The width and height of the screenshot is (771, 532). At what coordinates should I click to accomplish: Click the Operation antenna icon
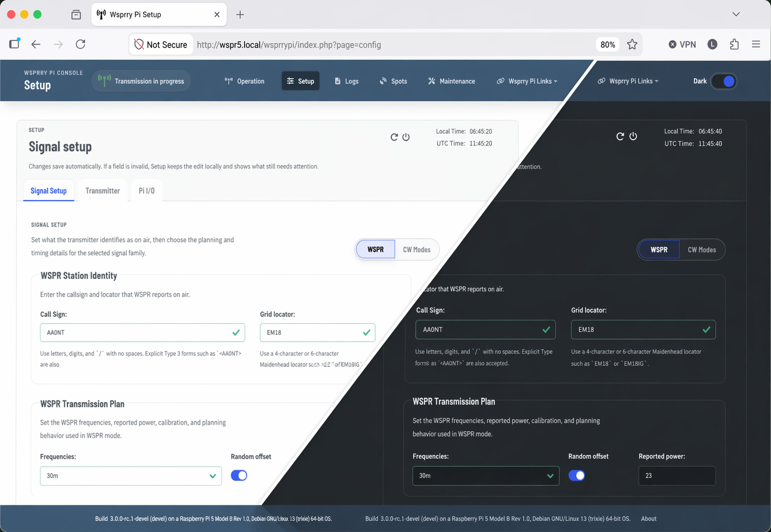(x=229, y=81)
